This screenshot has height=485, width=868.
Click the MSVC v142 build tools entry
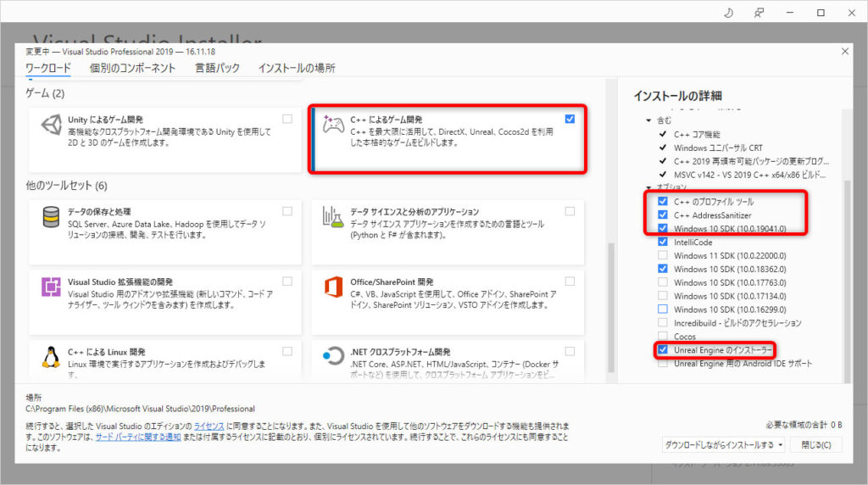pos(749,175)
